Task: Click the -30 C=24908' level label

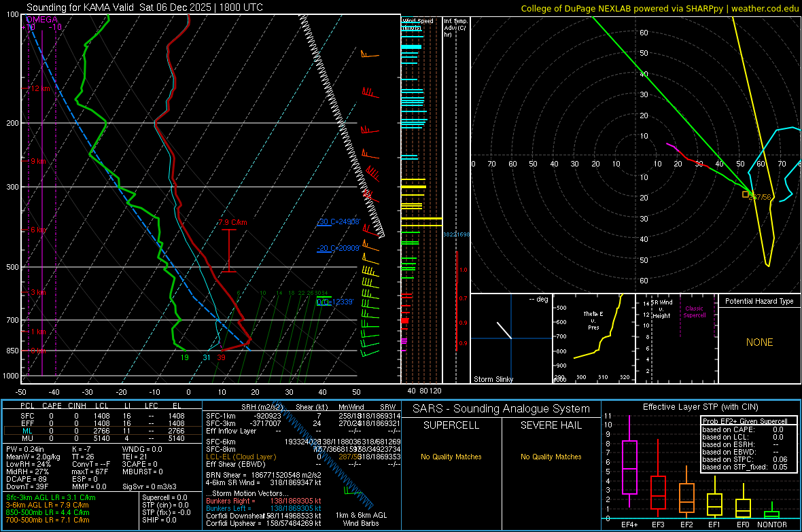Action: coord(338,222)
